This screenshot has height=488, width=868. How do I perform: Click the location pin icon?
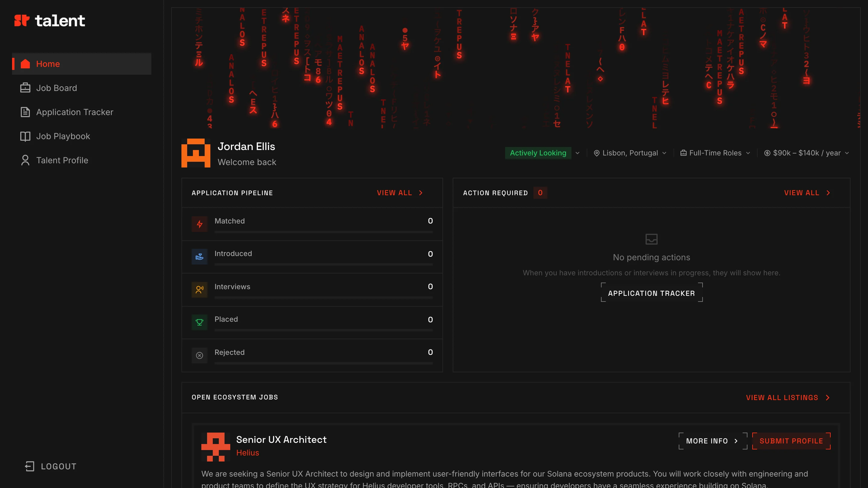(x=596, y=153)
